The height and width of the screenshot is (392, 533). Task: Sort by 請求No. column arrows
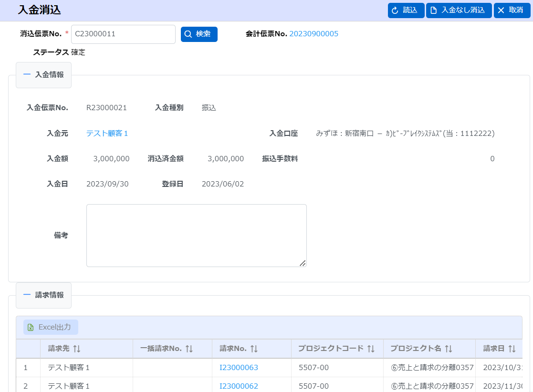point(254,349)
